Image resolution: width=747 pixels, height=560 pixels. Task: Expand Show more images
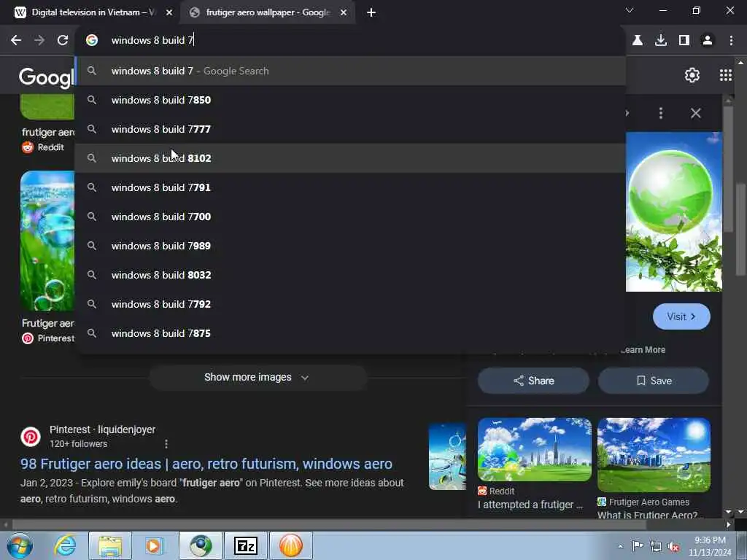(258, 378)
